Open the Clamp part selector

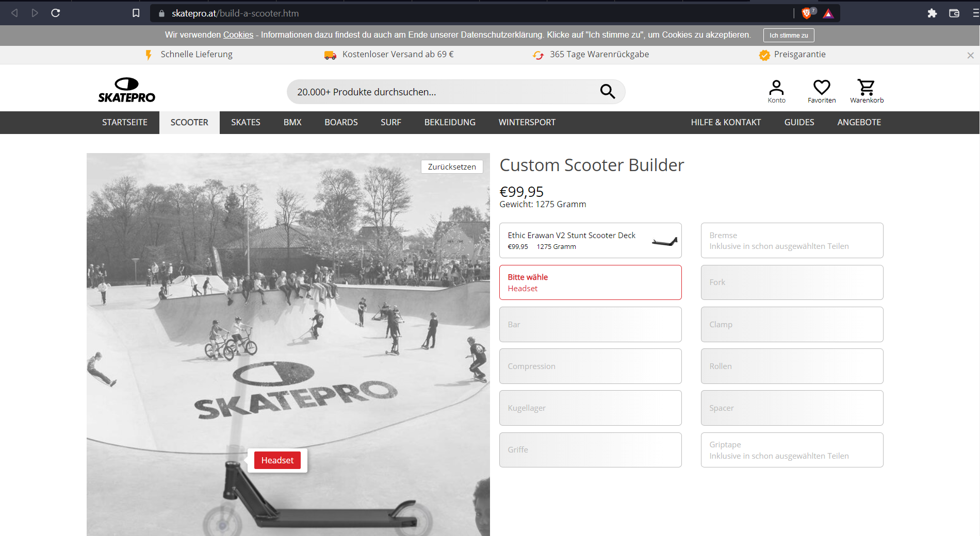[x=792, y=324]
